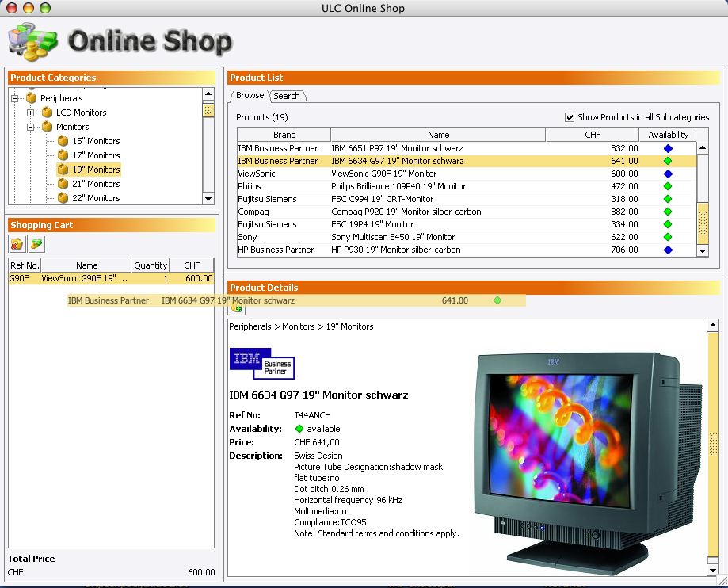The width and height of the screenshot is (728, 588).
Task: Click blue availability diamond for ViewSonic G90F
Action: pyautogui.click(x=668, y=174)
